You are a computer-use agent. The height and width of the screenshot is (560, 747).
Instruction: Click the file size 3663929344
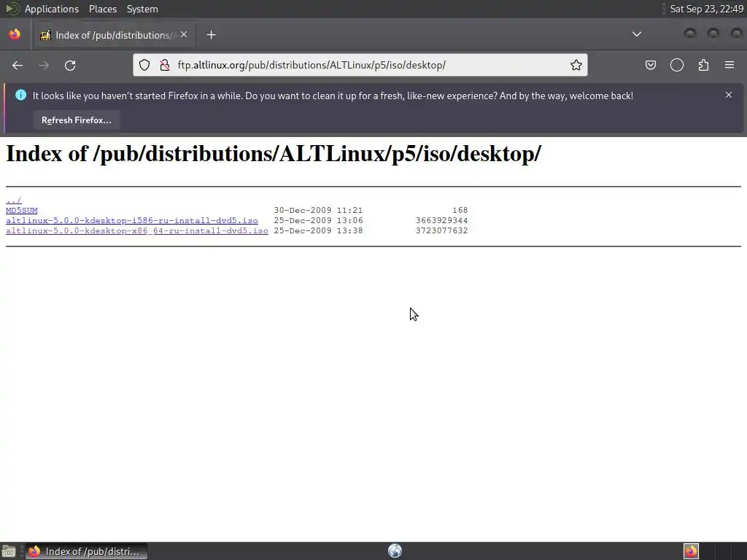pyautogui.click(x=441, y=220)
